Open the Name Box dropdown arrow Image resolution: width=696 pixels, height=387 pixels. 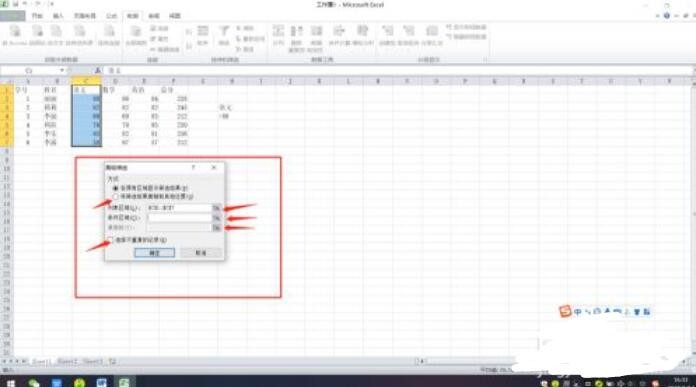pos(62,71)
